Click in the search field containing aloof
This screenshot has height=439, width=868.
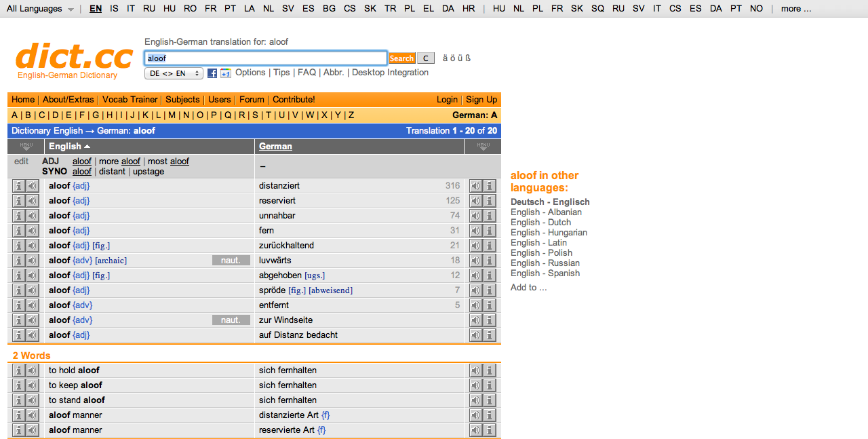(266, 58)
